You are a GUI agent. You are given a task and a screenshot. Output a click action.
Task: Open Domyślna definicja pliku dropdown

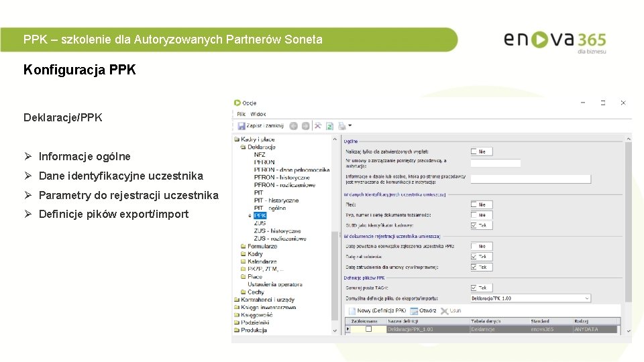click(586, 298)
